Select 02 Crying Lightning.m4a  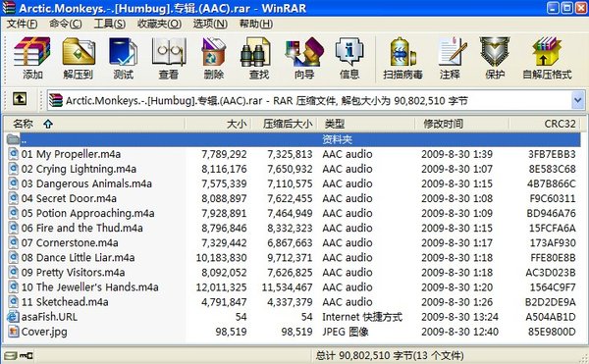click(79, 169)
